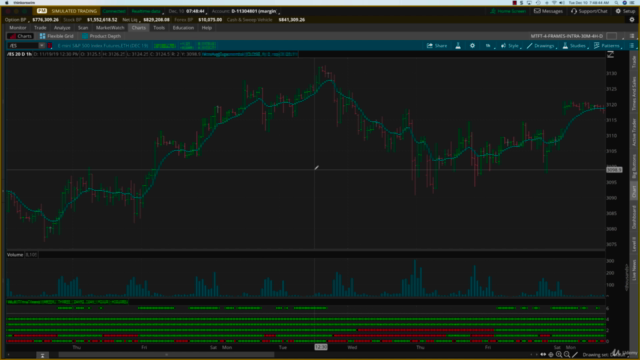Click the pan arrows icon at chart bottom
Image resolution: width=640 pixels, height=360 pixels.
[543, 355]
